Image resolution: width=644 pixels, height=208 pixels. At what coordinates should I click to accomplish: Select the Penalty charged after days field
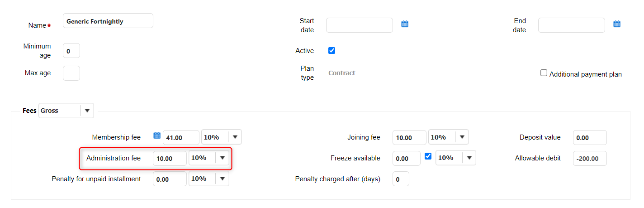click(401, 179)
